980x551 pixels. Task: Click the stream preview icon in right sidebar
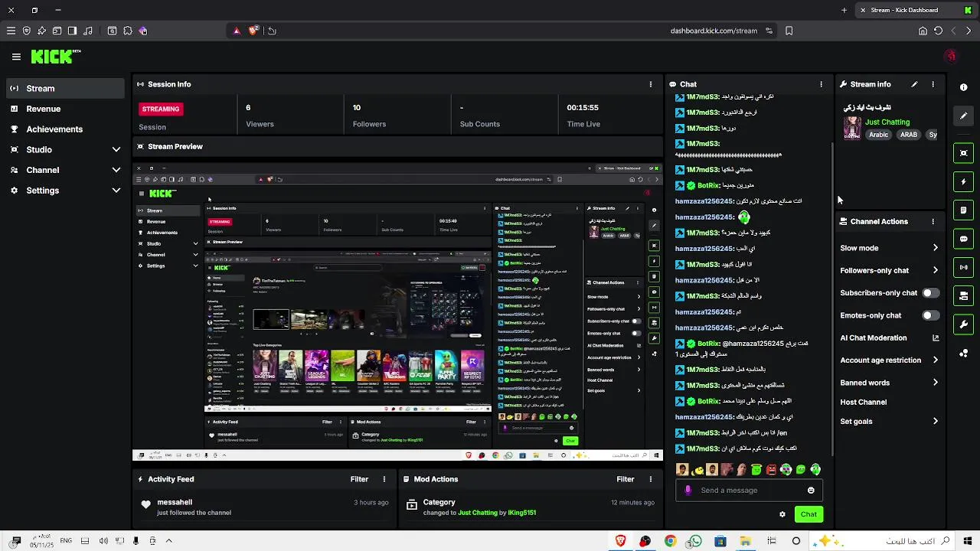(964, 153)
